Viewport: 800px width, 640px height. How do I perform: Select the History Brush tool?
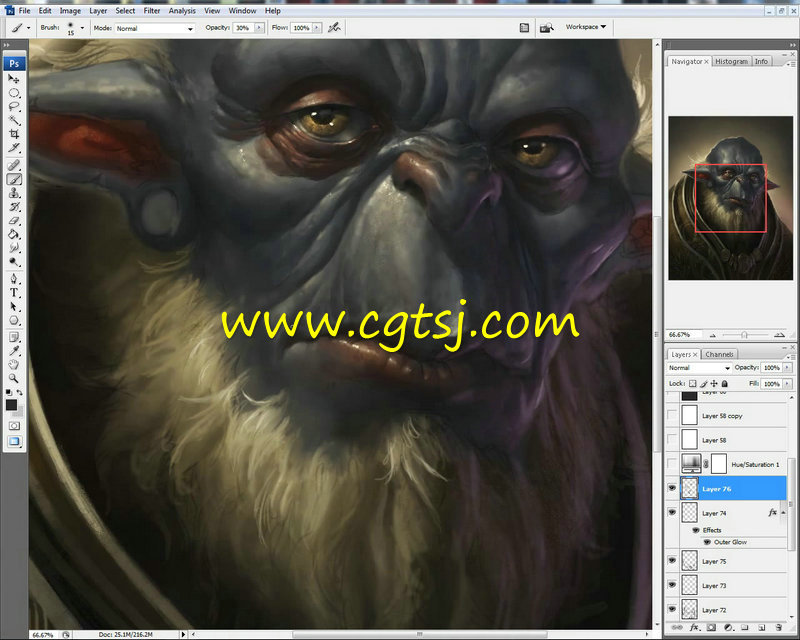[x=14, y=207]
